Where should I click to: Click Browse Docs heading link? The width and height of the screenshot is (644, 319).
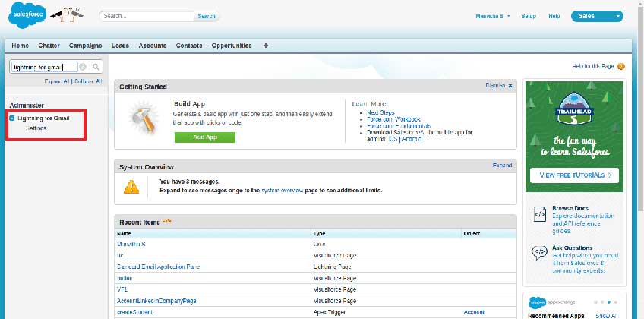click(x=570, y=209)
